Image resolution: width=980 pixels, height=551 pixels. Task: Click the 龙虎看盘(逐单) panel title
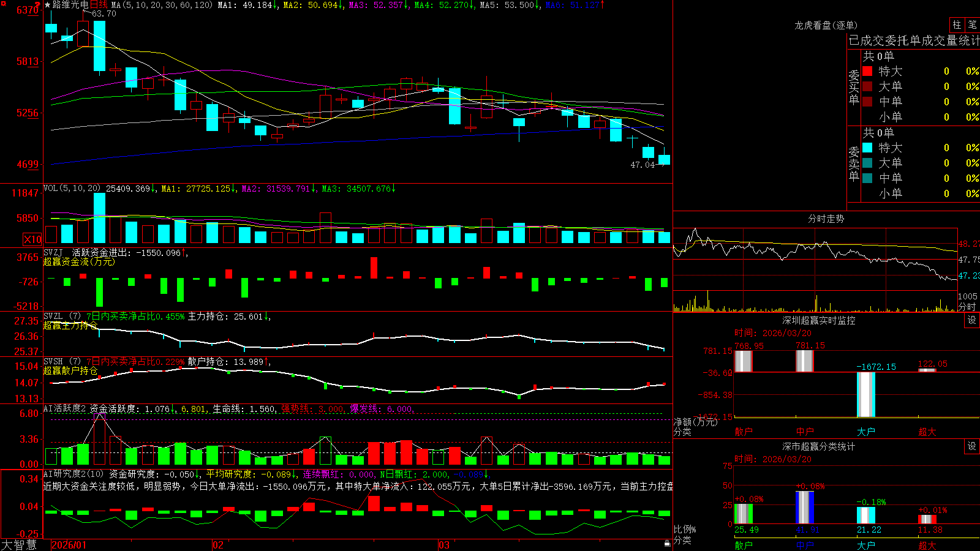(x=826, y=25)
